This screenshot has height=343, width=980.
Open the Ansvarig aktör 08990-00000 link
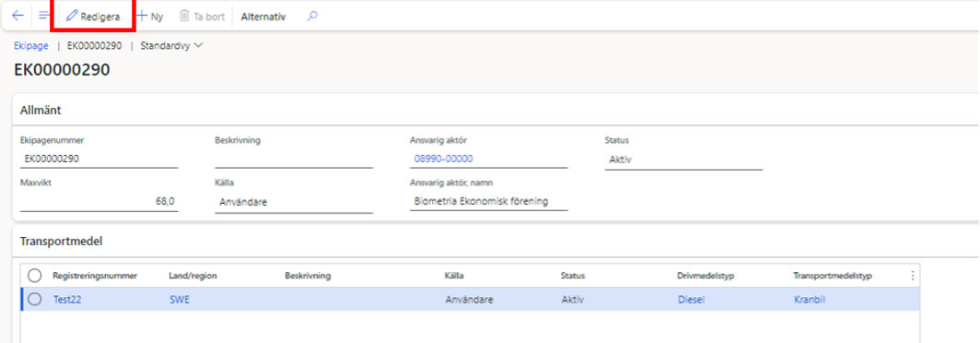(x=443, y=159)
